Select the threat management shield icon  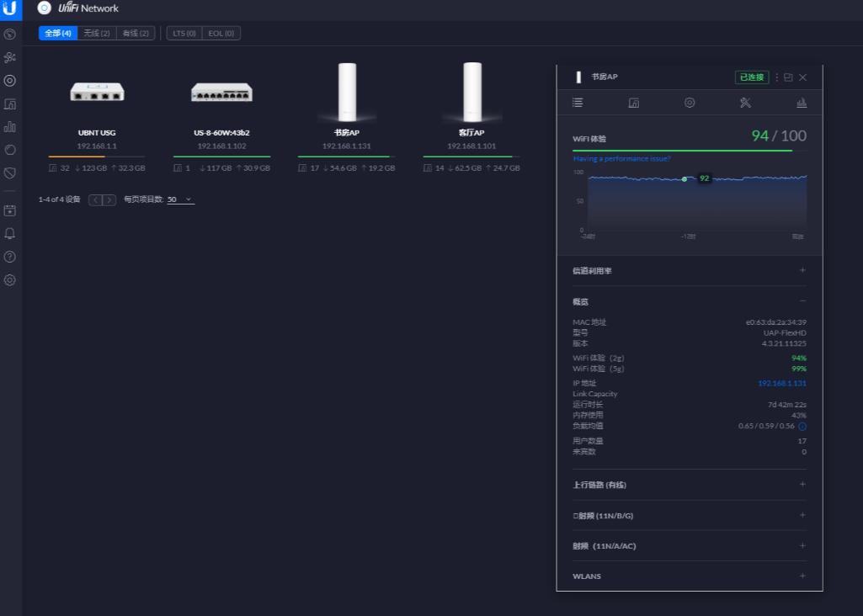coord(11,173)
